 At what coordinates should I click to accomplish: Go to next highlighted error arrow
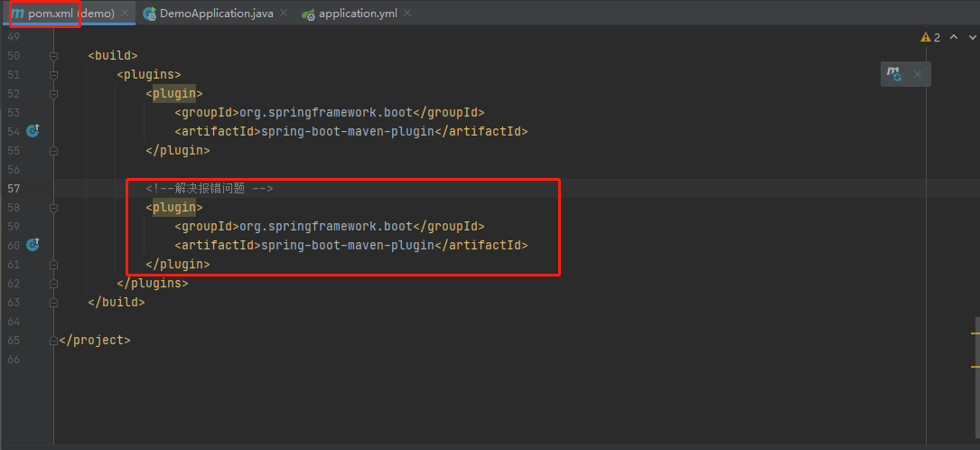pos(972,38)
